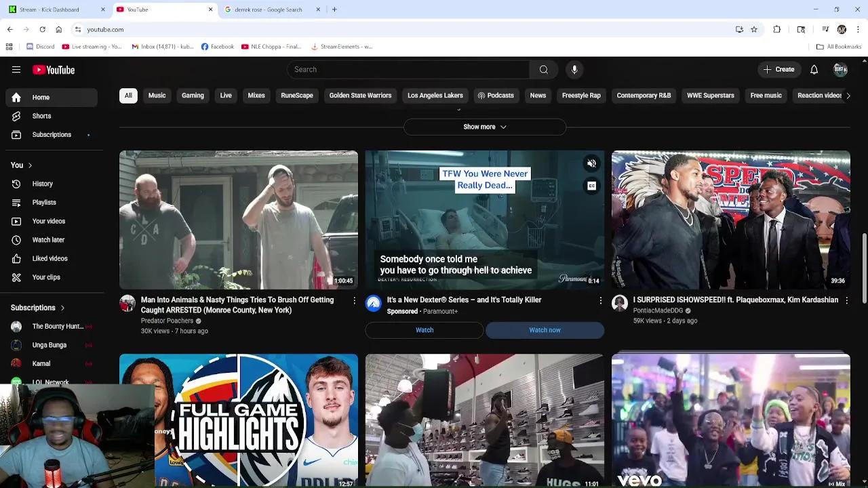Click Watch now on Dexter ad
Viewport: 868px width, 488px height.
click(x=545, y=330)
